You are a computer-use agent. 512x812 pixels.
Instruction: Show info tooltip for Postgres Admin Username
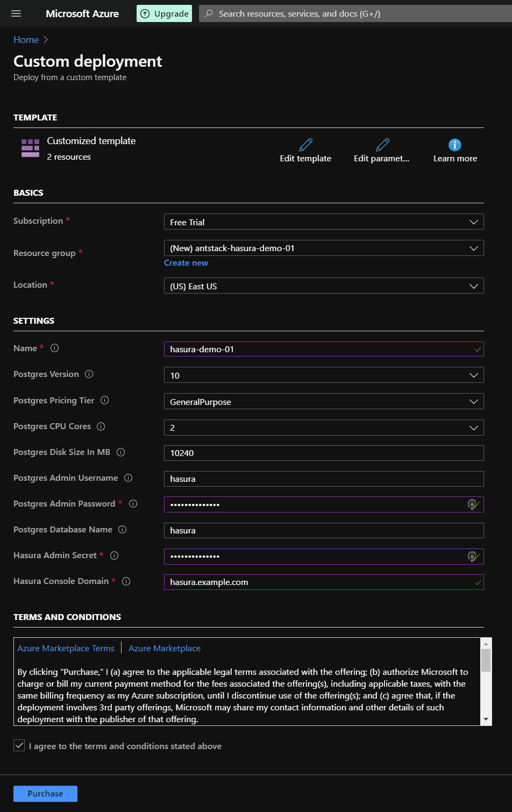tap(128, 478)
